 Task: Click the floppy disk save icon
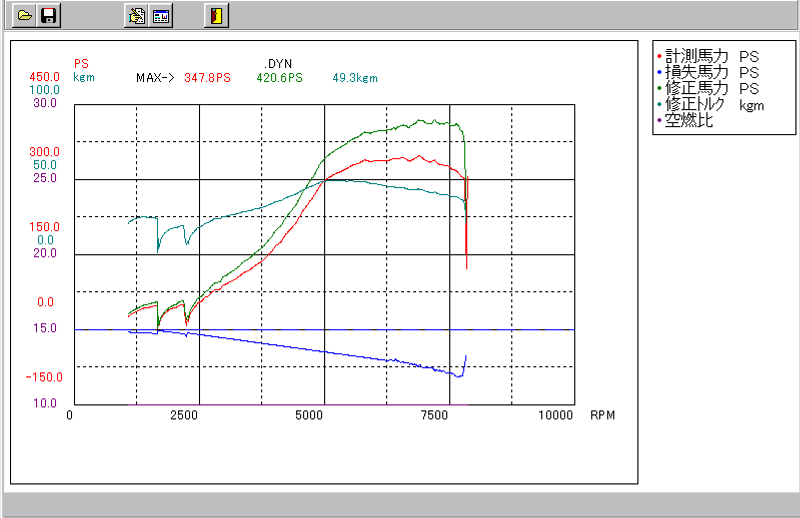click(48, 16)
